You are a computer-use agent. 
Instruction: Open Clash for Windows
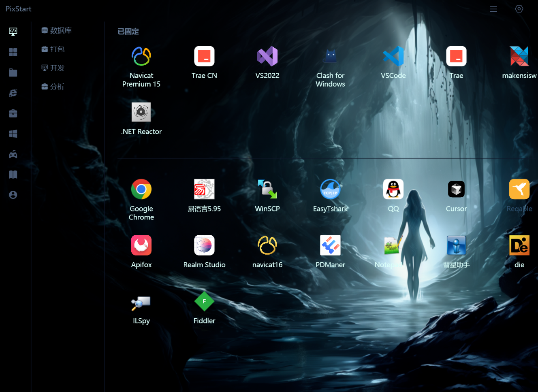pyautogui.click(x=331, y=56)
